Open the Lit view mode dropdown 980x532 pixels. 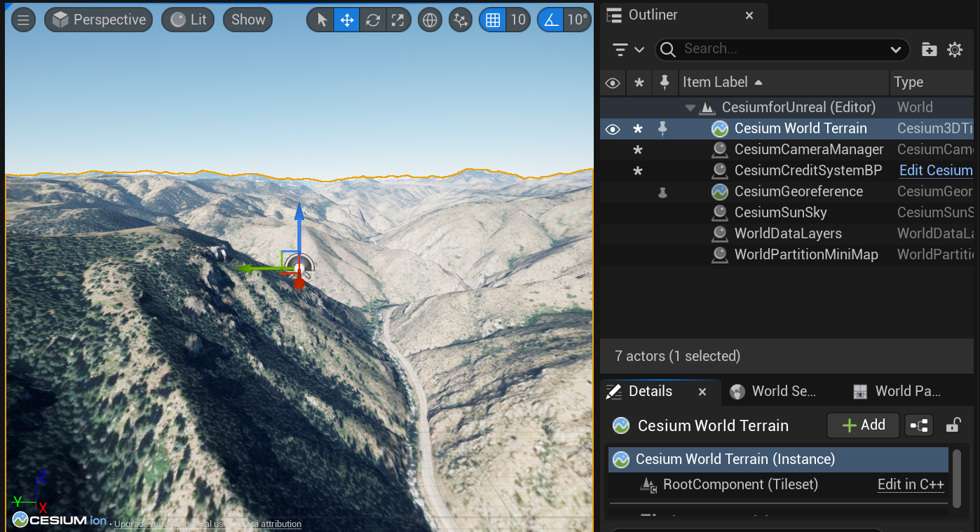pyautogui.click(x=188, y=20)
